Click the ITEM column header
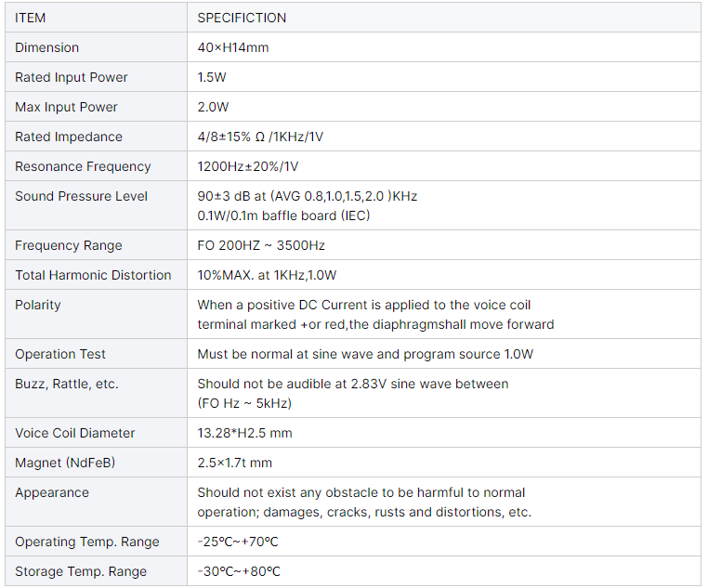708x588 pixels. 31,18
